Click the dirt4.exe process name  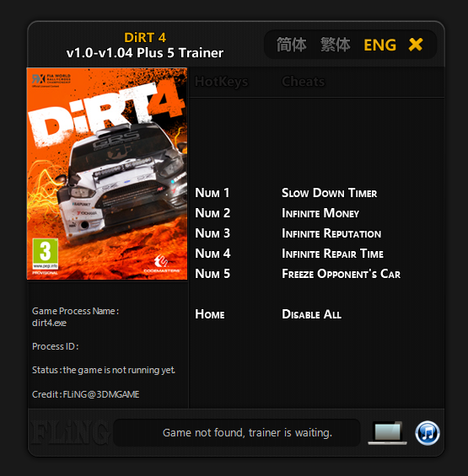[49, 323]
